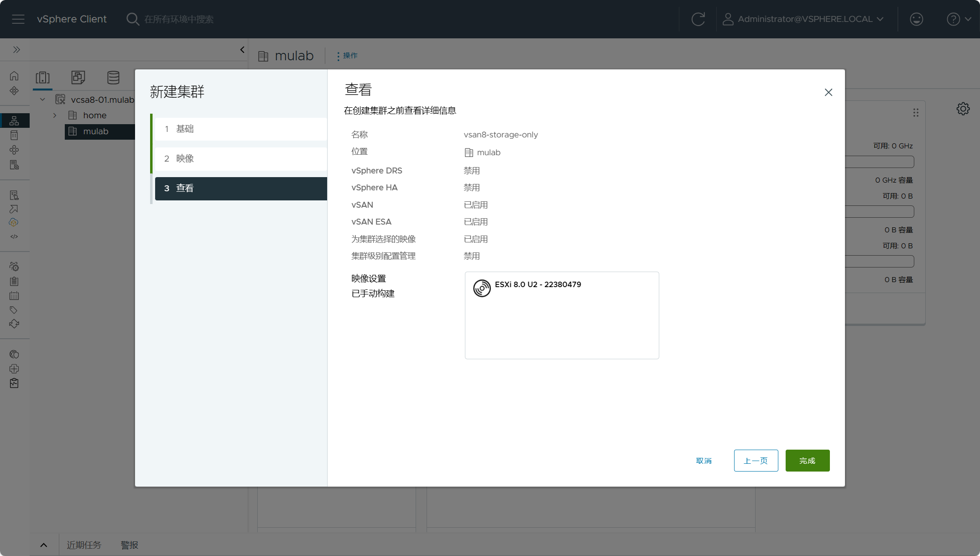Open Tasks clipboard sidebar icon

pyautogui.click(x=14, y=281)
